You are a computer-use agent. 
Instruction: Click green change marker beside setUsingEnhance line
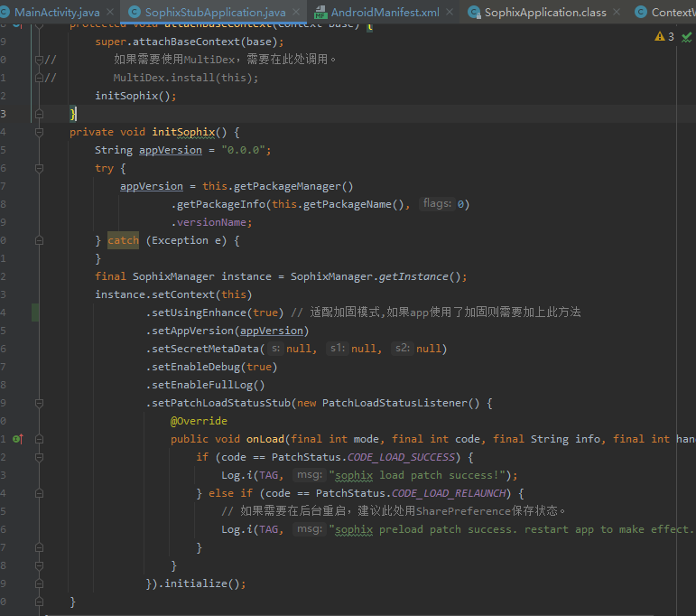pyautogui.click(x=35, y=313)
